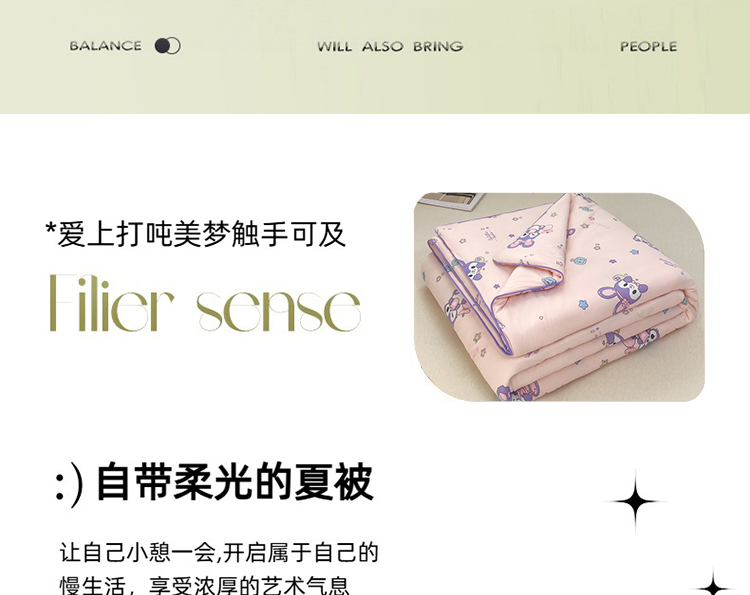The image size is (750, 595).
Task: Open the pink folded quilt product photo
Action: coord(559,297)
